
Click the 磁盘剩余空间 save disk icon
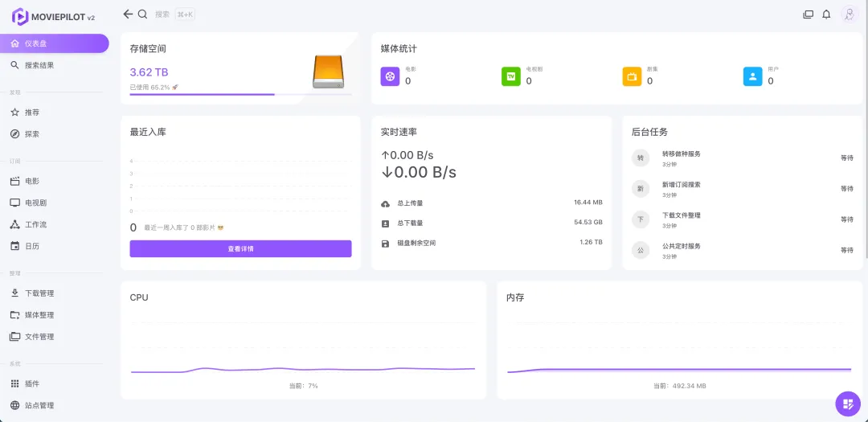point(385,243)
